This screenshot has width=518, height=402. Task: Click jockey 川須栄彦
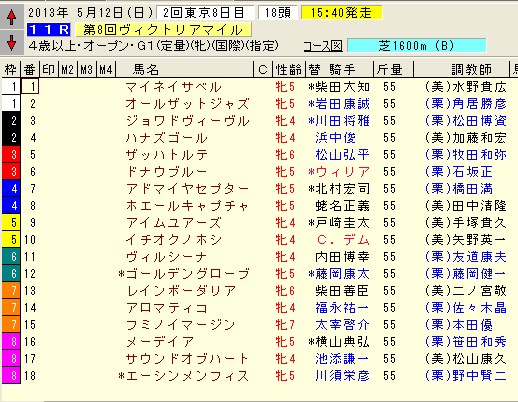click(x=342, y=376)
